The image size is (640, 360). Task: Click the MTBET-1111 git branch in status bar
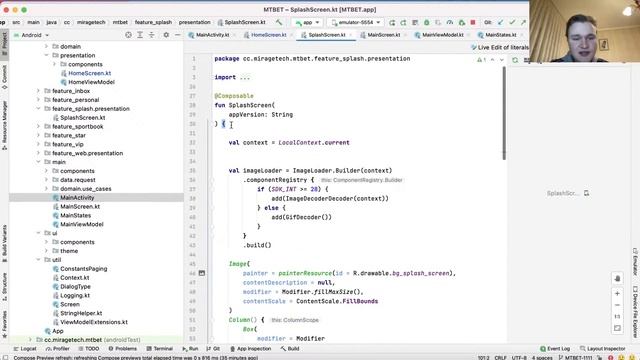tap(576, 358)
